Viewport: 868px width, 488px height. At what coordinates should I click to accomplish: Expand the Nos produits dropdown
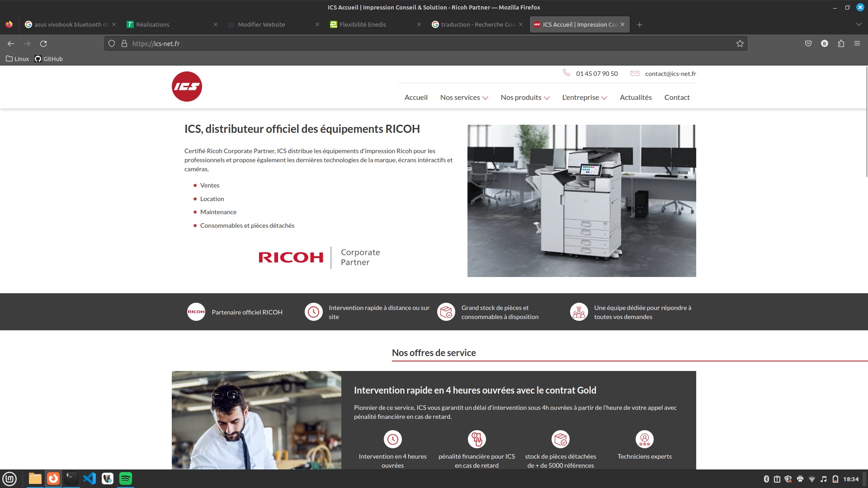pyautogui.click(x=525, y=98)
